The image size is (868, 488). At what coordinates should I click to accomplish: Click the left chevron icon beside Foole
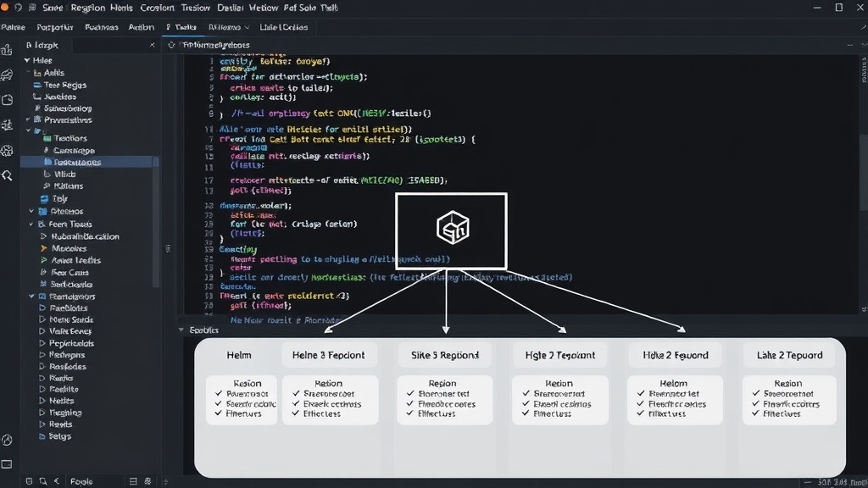click(57, 481)
